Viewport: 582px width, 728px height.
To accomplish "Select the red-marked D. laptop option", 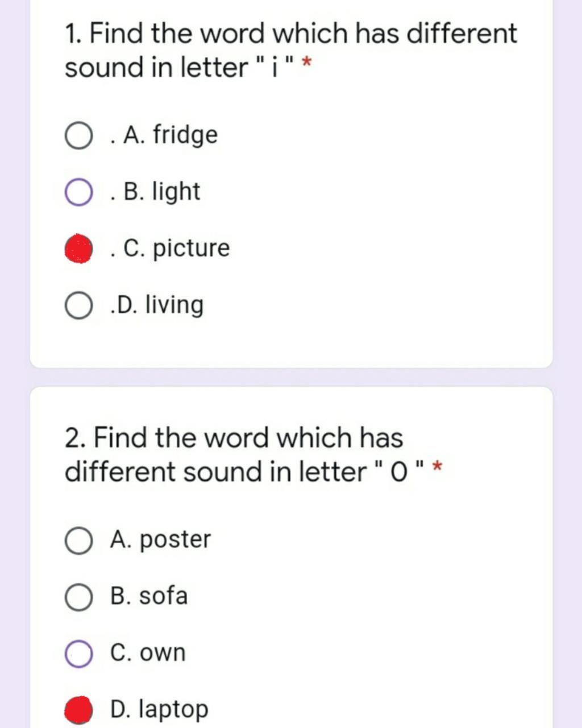I will pyautogui.click(x=78, y=710).
